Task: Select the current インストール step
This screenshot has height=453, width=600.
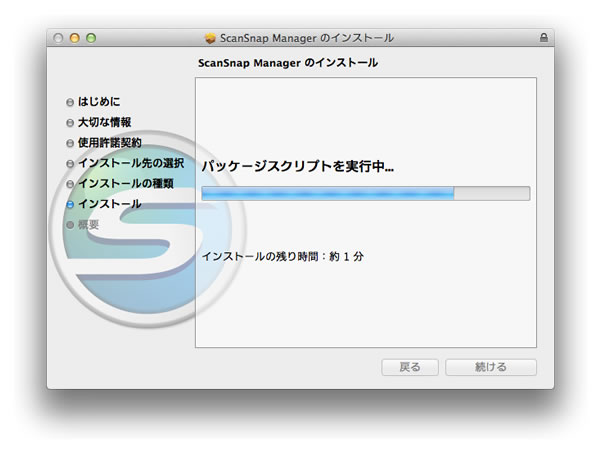Action: (109, 204)
